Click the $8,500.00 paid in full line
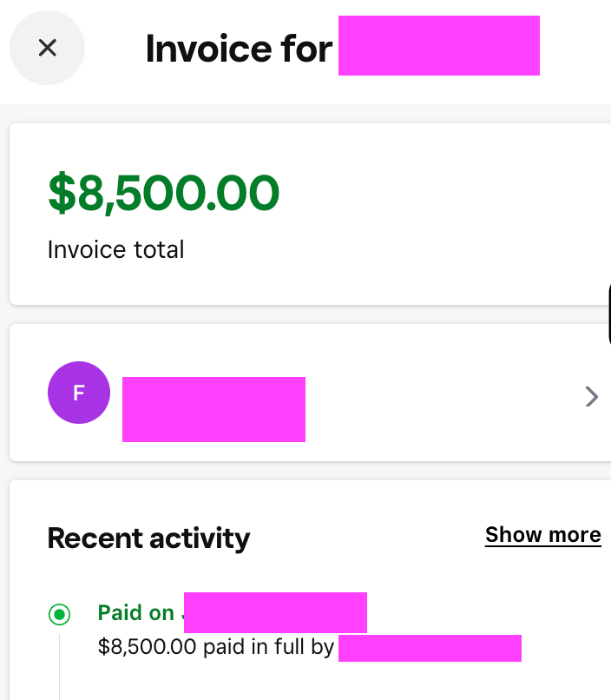The image size is (611, 700). tap(216, 647)
